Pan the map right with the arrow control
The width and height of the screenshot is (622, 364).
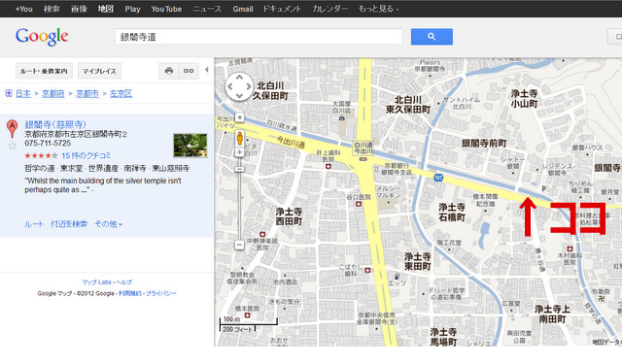(x=249, y=86)
